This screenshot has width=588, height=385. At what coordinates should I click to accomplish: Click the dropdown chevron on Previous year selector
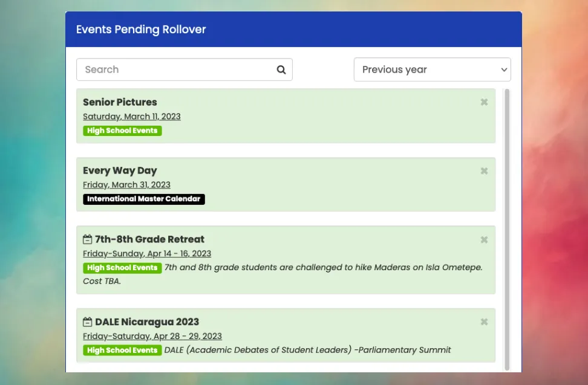click(x=504, y=70)
